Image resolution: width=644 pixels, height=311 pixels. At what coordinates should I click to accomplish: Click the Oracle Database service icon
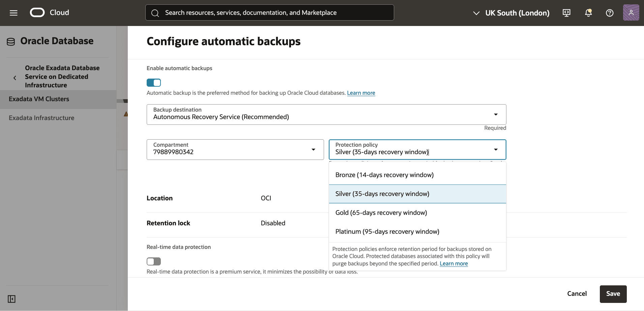pyautogui.click(x=11, y=41)
